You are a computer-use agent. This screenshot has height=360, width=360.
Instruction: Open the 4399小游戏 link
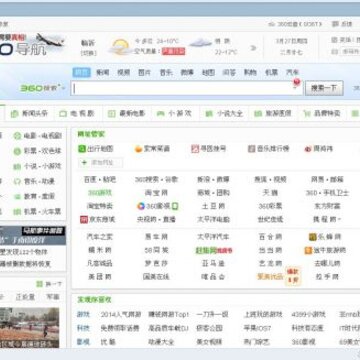coord(308,315)
